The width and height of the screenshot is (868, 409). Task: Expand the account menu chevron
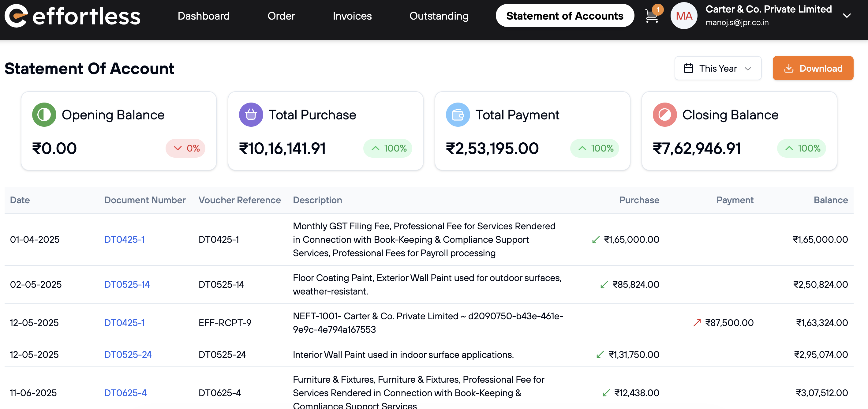click(x=847, y=16)
